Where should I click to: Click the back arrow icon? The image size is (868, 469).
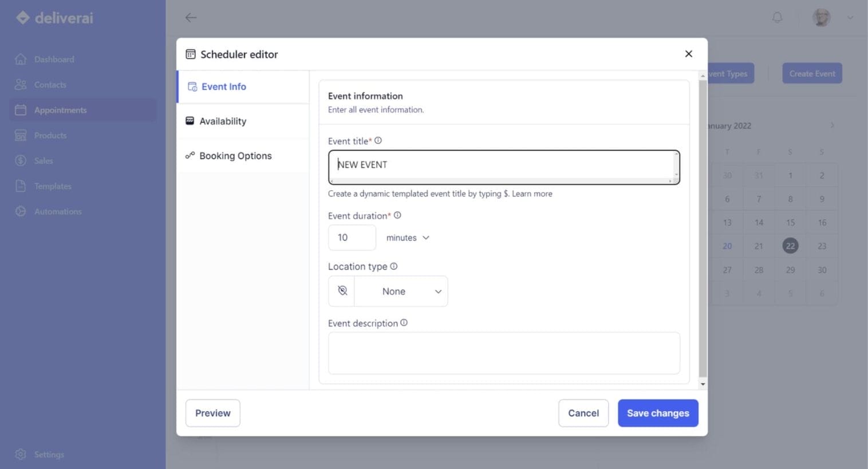click(191, 18)
